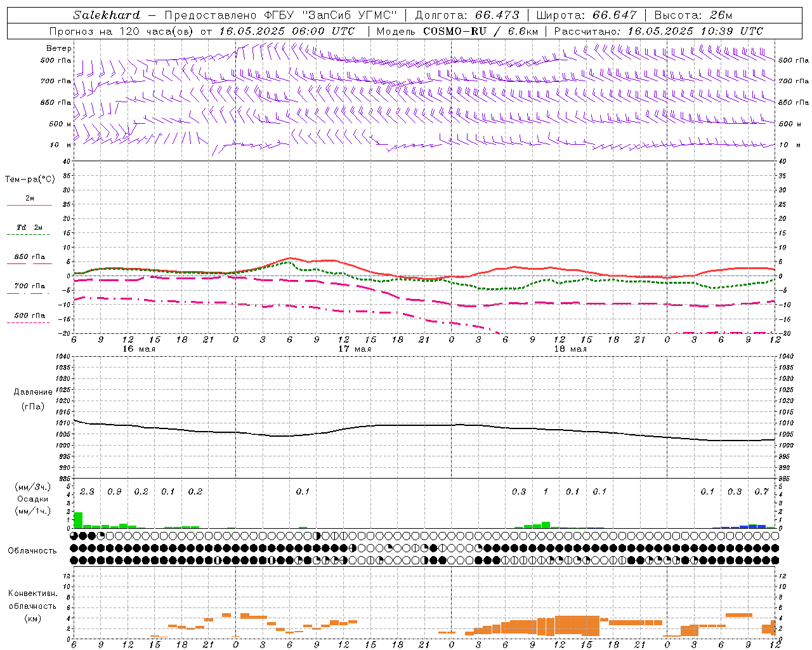Click the 500 гПа temperature legend entry

pyautogui.click(x=30, y=315)
